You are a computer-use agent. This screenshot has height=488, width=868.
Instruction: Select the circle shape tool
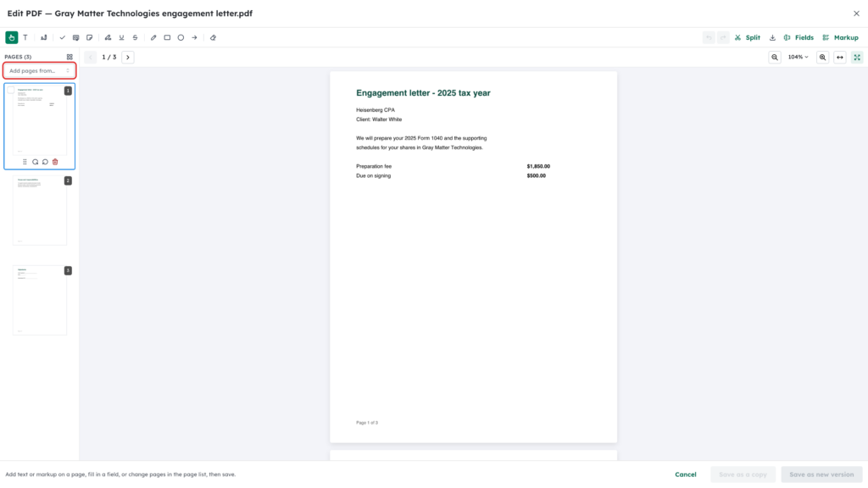[x=181, y=37]
